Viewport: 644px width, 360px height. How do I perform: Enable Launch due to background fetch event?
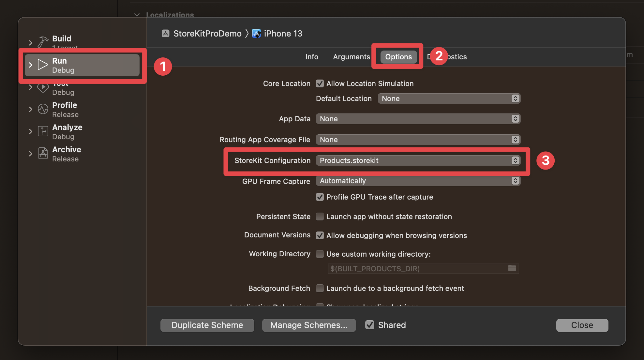tap(320, 288)
